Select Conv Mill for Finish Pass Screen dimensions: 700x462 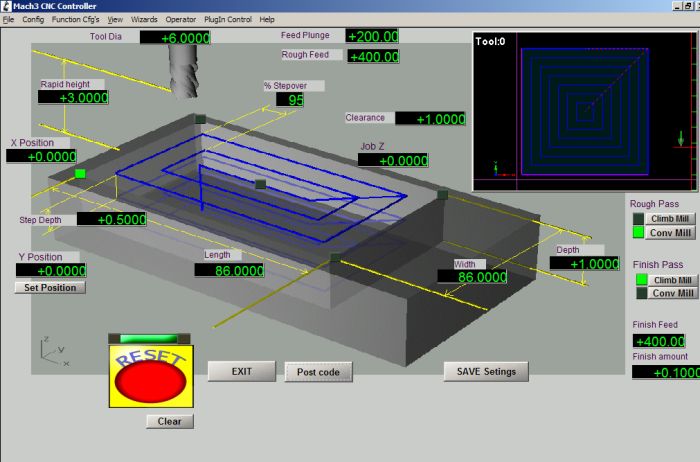(673, 293)
